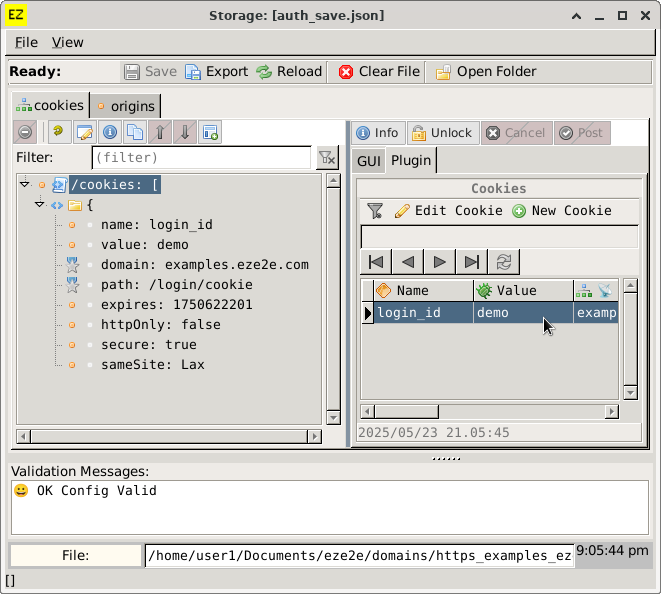Screen dimensions: 661x594
Task: Click the EZ application logo icon
Action: pyautogui.click(x=16, y=15)
